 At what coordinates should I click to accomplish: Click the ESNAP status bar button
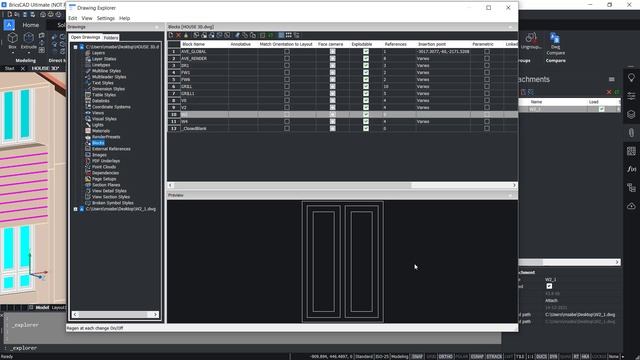coord(477,357)
